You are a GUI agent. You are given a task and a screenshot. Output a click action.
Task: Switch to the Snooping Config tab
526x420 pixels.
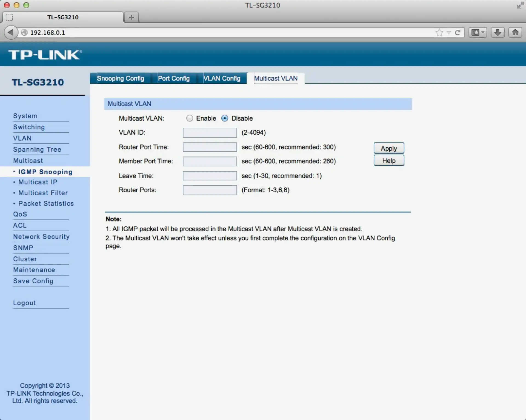(121, 78)
